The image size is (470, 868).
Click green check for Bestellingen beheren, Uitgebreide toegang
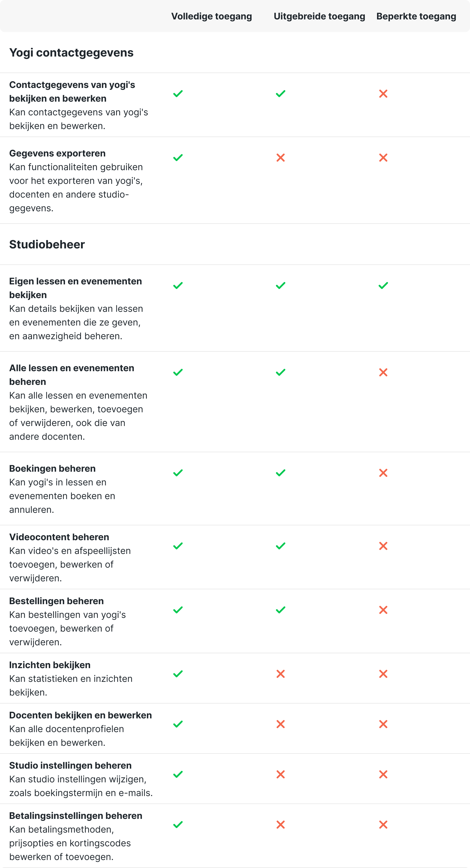click(280, 610)
